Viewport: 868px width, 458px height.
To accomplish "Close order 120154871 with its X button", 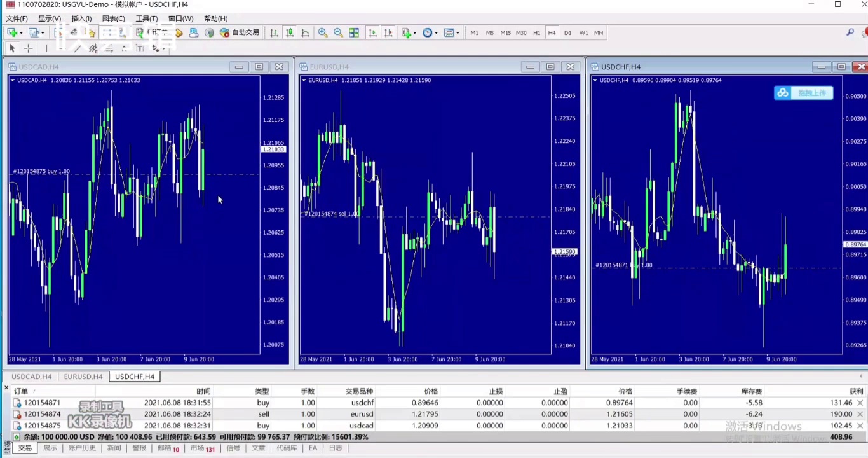I will (860, 403).
